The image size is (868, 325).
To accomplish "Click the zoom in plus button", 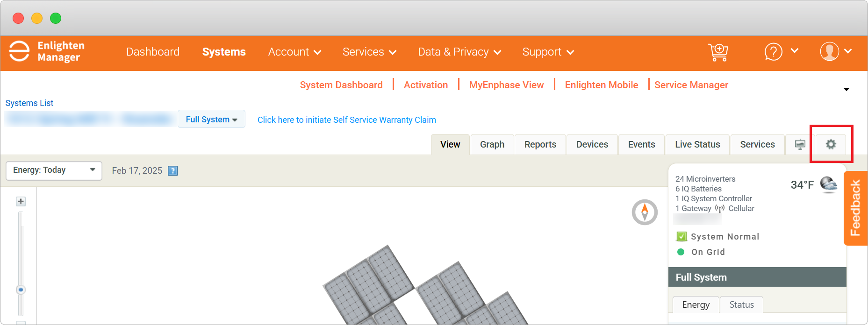I will coord(21,201).
